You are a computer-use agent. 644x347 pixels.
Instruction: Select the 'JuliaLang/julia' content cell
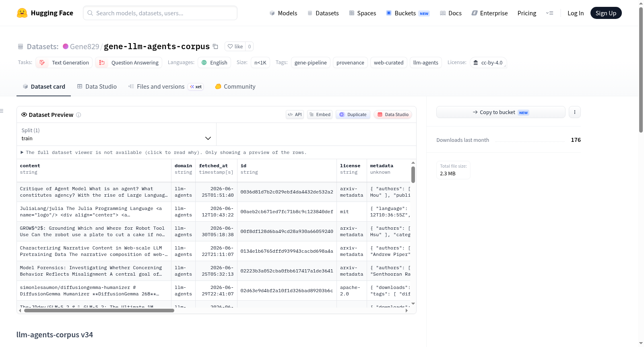coord(94,212)
